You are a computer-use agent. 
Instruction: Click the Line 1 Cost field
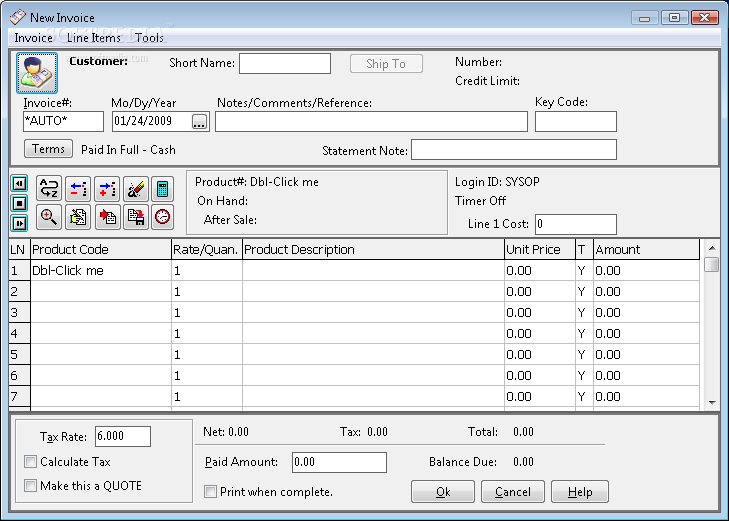pos(576,224)
